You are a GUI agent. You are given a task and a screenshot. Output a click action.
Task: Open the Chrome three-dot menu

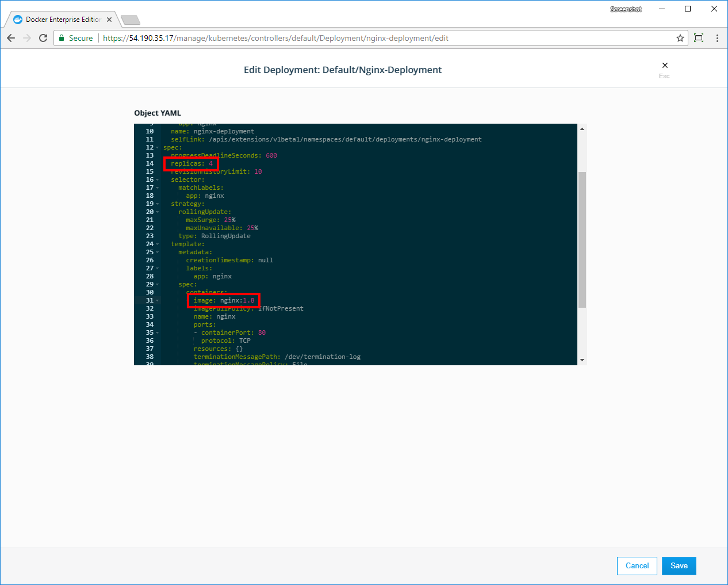[717, 38]
